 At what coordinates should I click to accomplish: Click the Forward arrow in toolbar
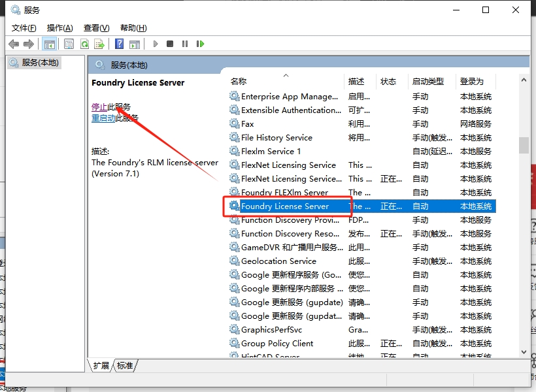[x=28, y=44]
